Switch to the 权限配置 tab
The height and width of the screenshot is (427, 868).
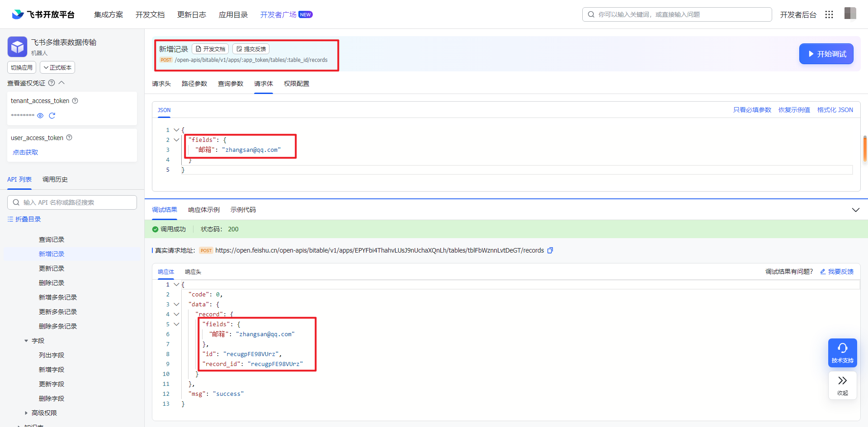[297, 84]
